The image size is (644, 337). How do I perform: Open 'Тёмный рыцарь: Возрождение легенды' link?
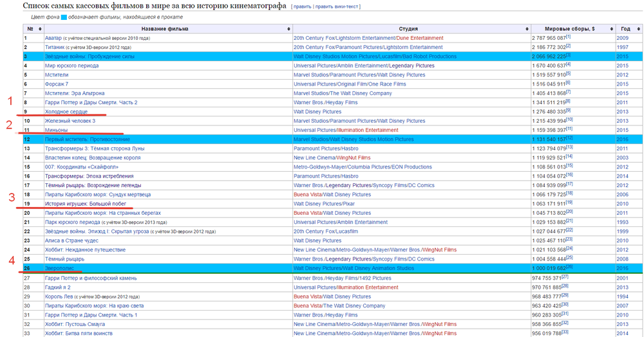[x=93, y=185]
